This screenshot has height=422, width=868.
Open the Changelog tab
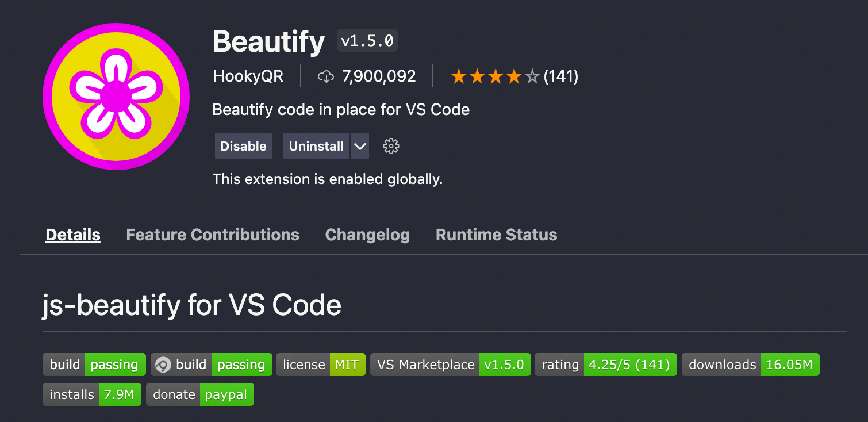[367, 235]
